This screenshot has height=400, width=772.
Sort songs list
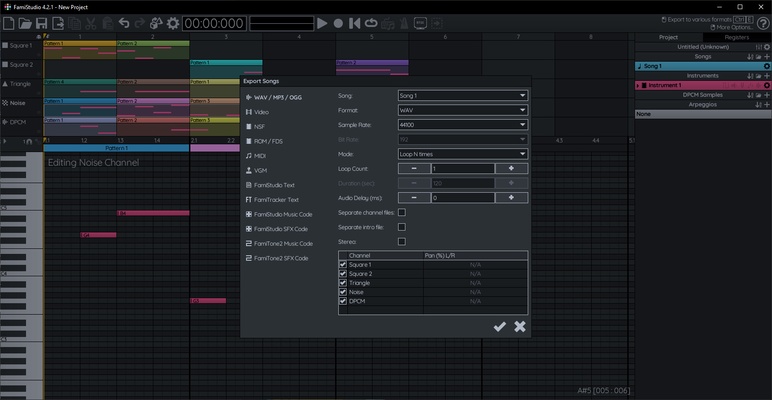point(750,57)
